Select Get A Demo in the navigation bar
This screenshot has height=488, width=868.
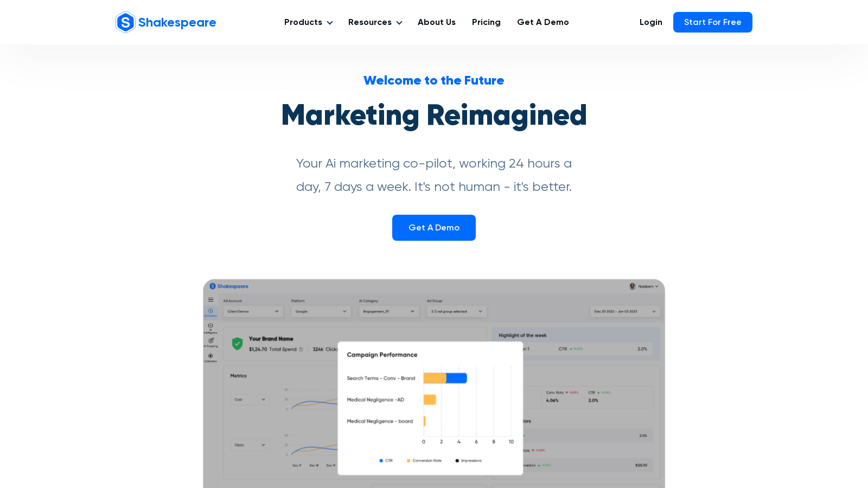(x=543, y=22)
